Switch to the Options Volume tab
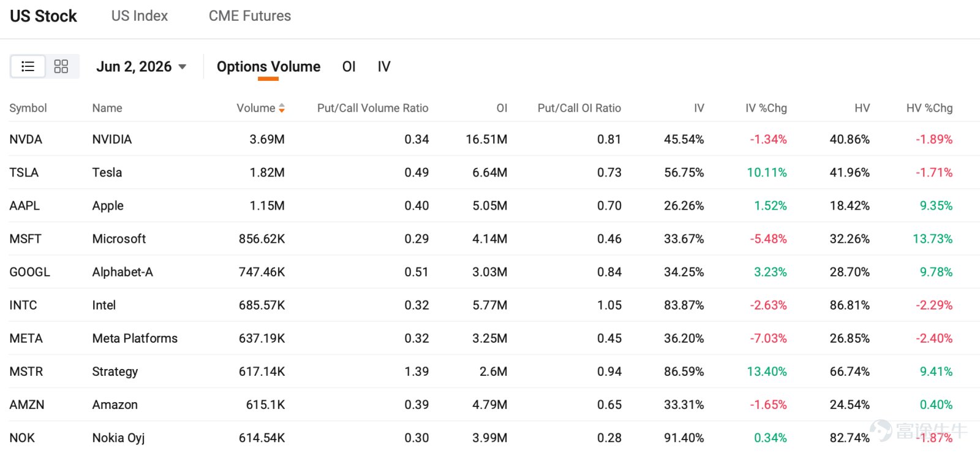980x453 pixels. point(268,66)
